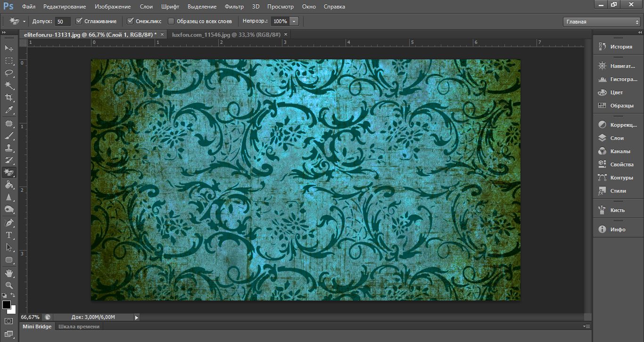644x342 pixels.
Task: Open Mini Bridge panel options menu
Action: point(586,326)
